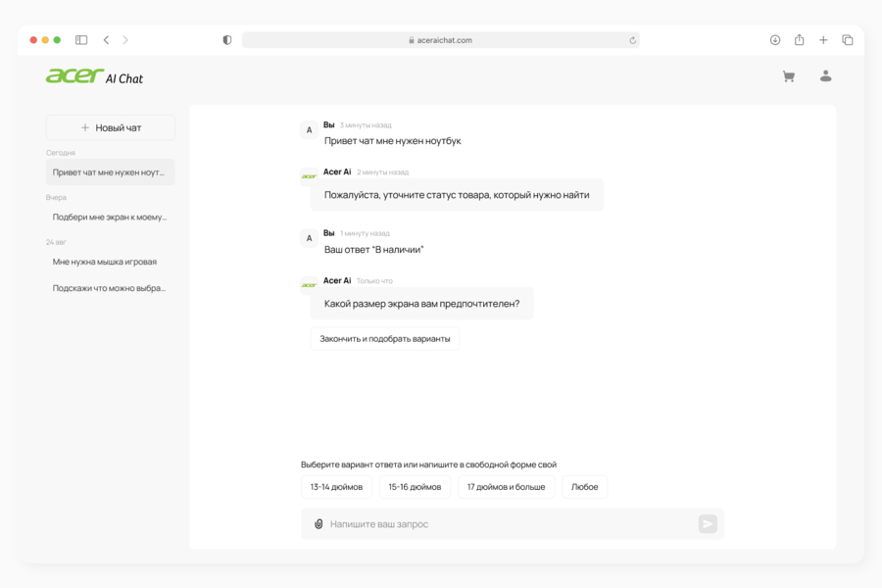This screenshot has width=882, height=588.
Task: Open chat 'Мне нужна мышка игровая'
Action: (110, 262)
